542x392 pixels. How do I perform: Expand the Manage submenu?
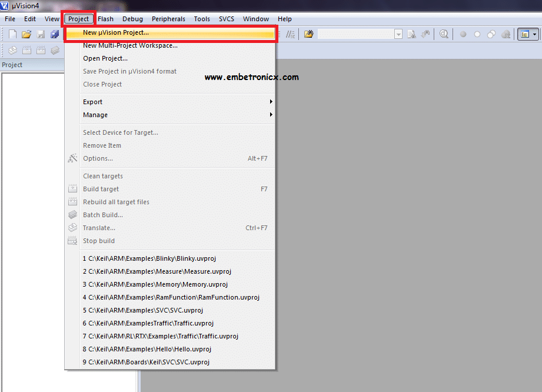click(x=177, y=115)
